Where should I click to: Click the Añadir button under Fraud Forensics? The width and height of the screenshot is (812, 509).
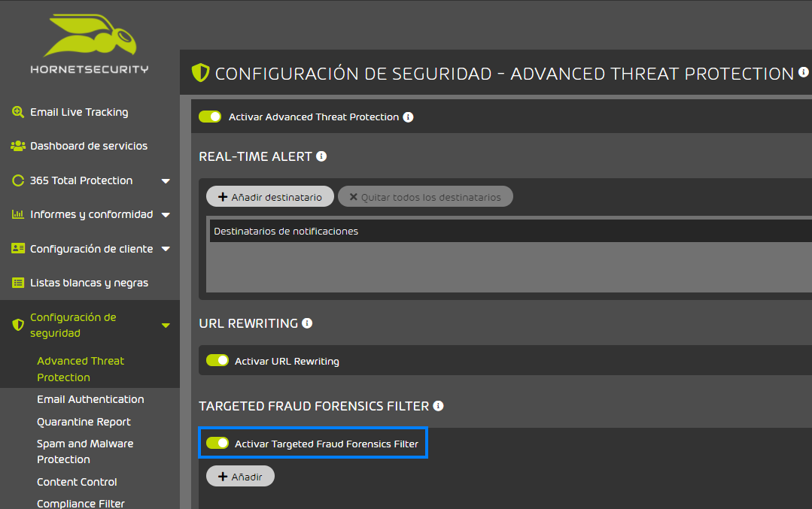(240, 477)
